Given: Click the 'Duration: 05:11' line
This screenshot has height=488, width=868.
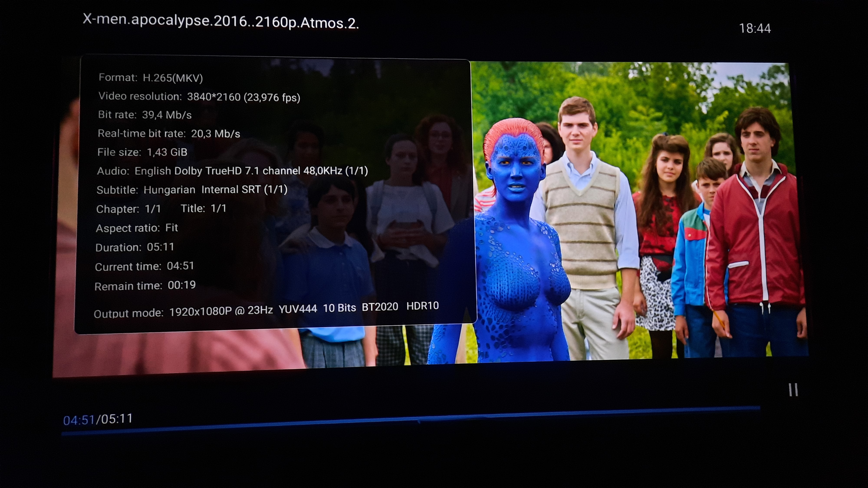Looking at the screenshot, I should (x=135, y=247).
